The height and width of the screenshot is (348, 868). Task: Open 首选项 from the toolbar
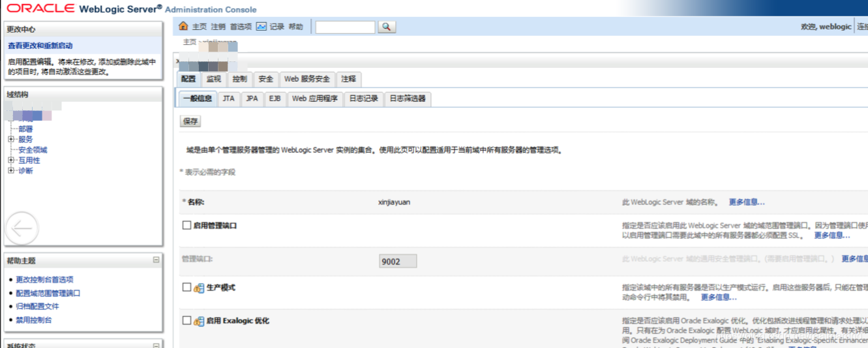tap(241, 27)
